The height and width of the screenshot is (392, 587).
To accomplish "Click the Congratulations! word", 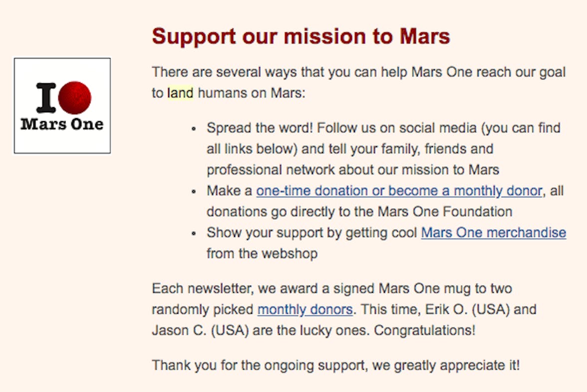I will 424,331.
